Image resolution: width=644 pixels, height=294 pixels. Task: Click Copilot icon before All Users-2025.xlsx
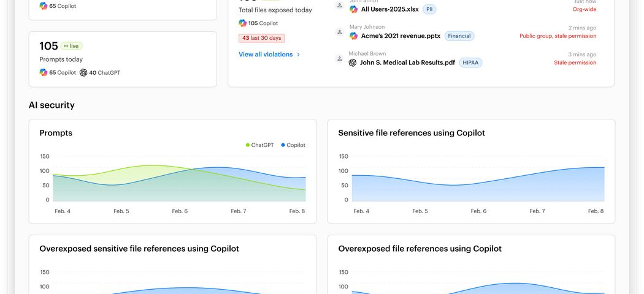coord(353,9)
